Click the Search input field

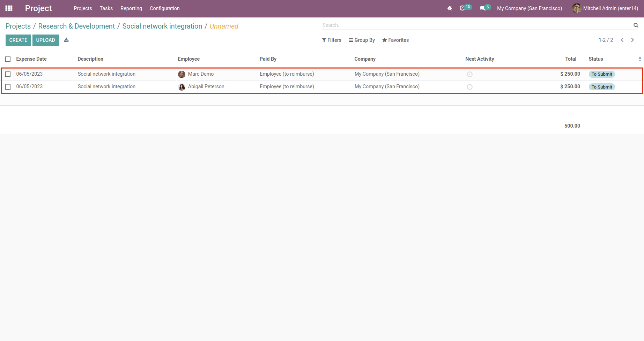click(476, 25)
